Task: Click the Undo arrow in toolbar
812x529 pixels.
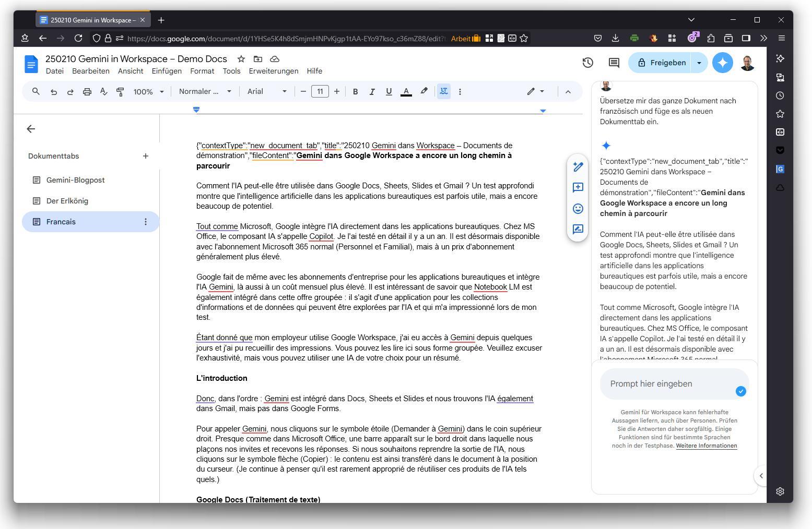Action: (53, 91)
